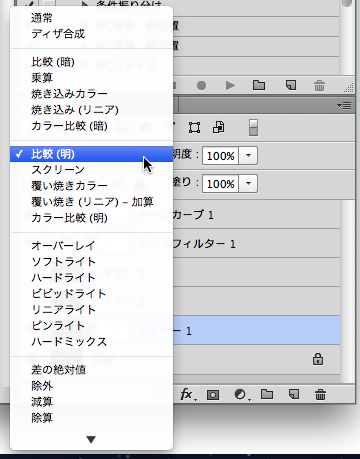The width and height of the screenshot is (360, 459).
Task: Create new action set folder
Action: pos(259,85)
